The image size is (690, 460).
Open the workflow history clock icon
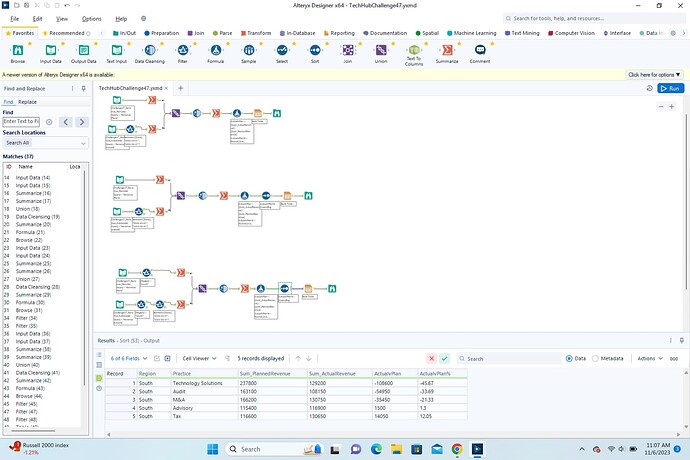click(x=650, y=88)
